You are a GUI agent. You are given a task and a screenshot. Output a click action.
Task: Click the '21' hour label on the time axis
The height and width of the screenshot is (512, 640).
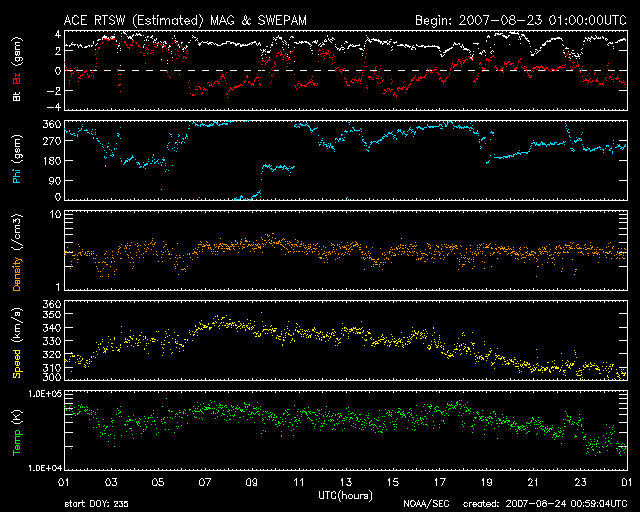click(x=533, y=482)
